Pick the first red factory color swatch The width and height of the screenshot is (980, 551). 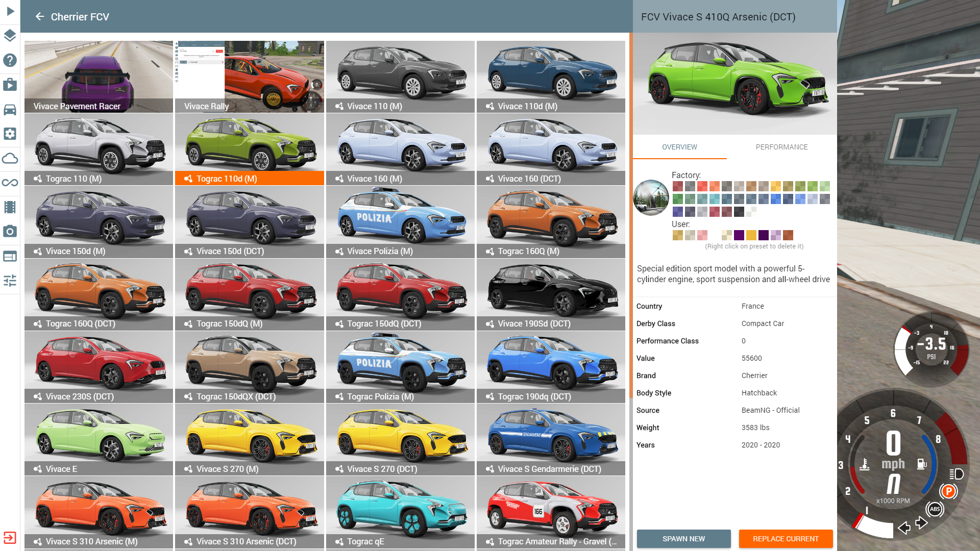[x=677, y=186]
